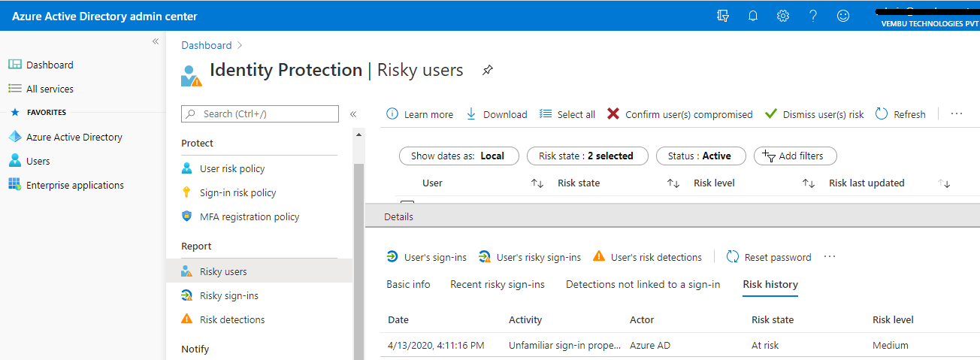
Task: Switch to Detections not linked to a sign-in tab
Action: 643,284
